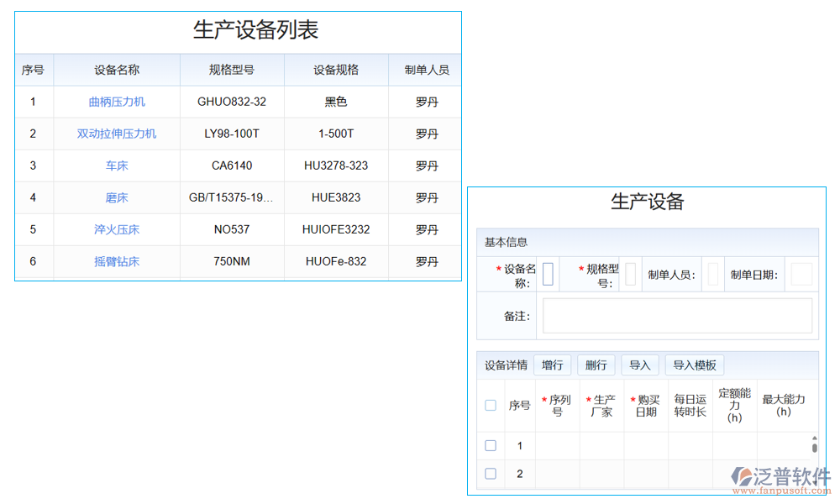This screenshot has height=504, width=840.
Task: Open the 摇臂钻床 equipment record
Action: point(116,261)
